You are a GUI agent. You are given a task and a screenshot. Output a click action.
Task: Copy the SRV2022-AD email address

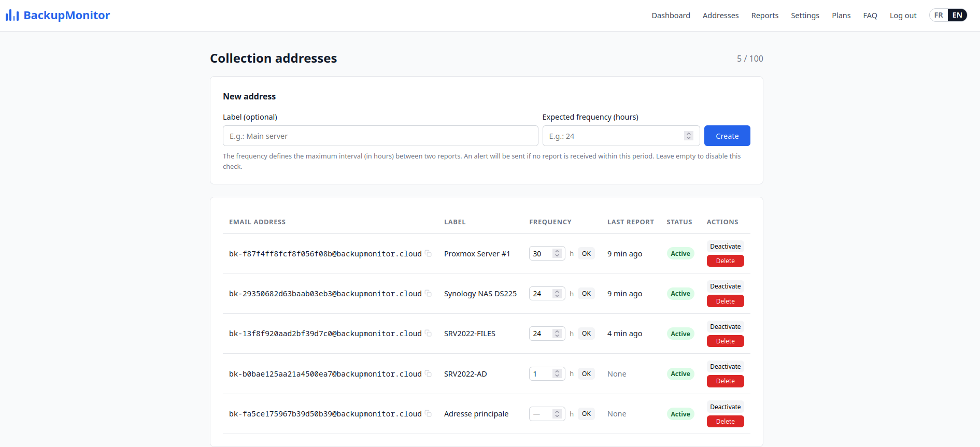428,373
